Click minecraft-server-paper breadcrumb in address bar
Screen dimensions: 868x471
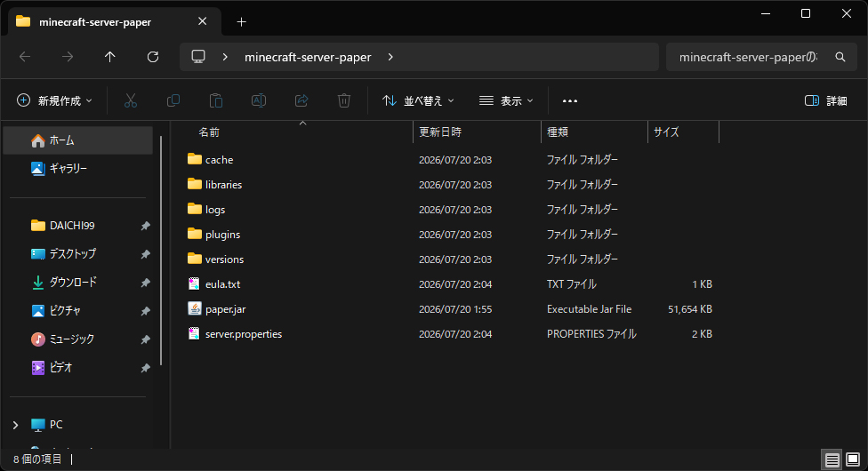(x=308, y=57)
